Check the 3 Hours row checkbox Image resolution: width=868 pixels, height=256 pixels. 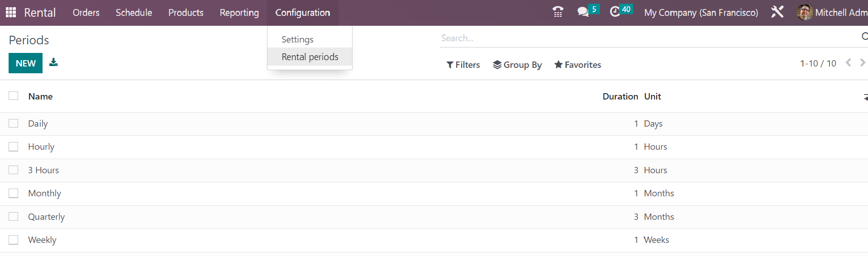coord(14,170)
